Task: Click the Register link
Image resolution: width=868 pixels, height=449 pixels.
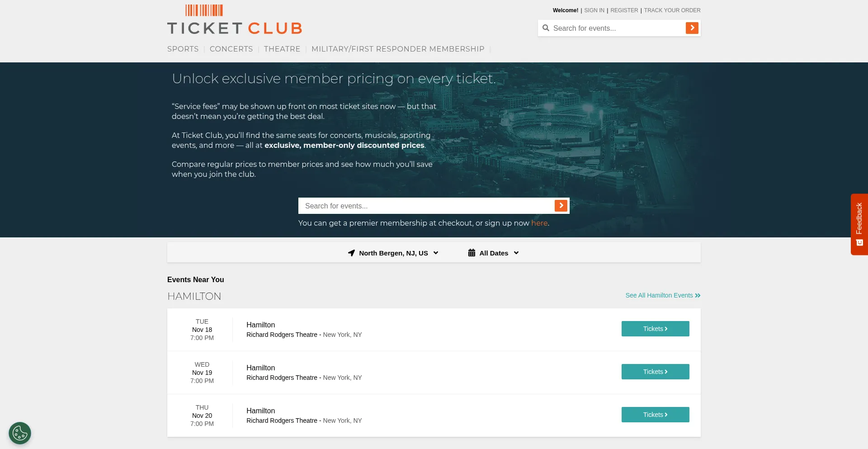Action: tap(624, 10)
